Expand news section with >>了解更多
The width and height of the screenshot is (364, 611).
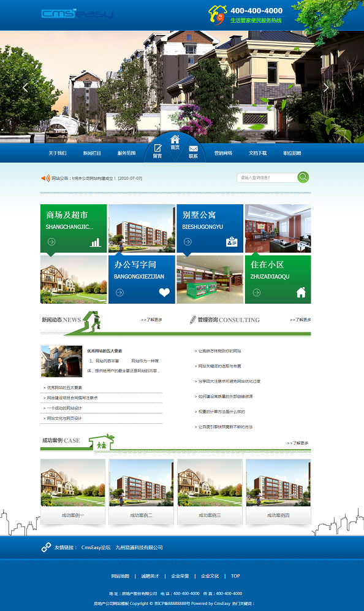[x=152, y=320]
